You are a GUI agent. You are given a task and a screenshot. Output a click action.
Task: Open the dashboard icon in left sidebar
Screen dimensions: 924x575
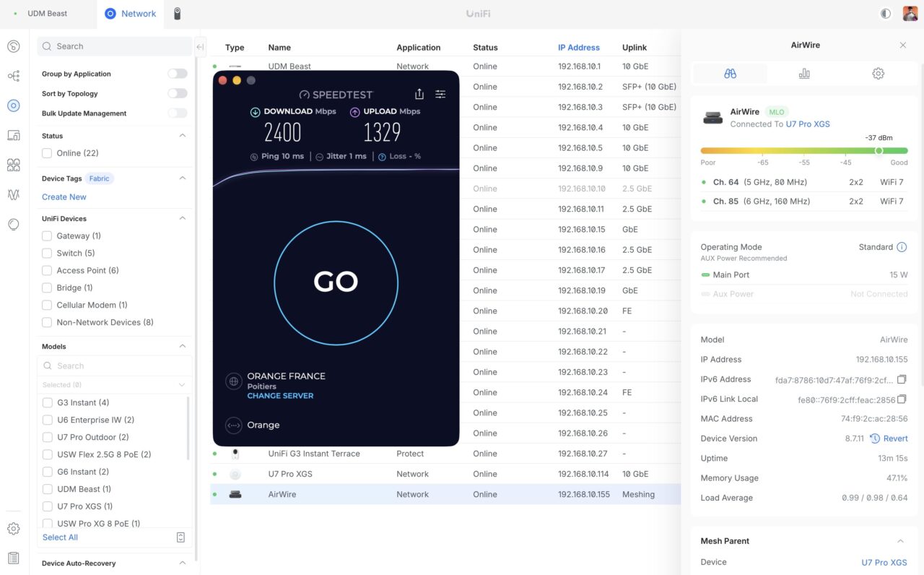tap(14, 47)
